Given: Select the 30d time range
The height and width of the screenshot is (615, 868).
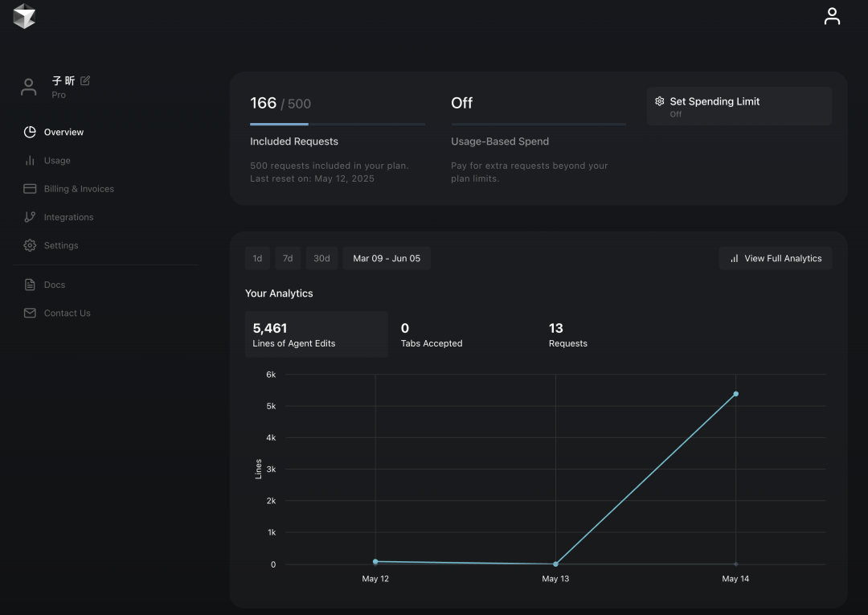Looking at the screenshot, I should pos(321,258).
